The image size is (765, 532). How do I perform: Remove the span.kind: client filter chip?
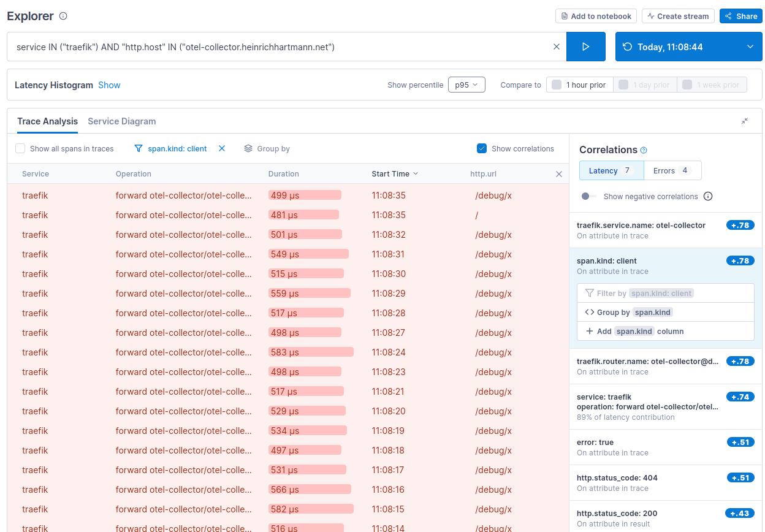click(221, 148)
